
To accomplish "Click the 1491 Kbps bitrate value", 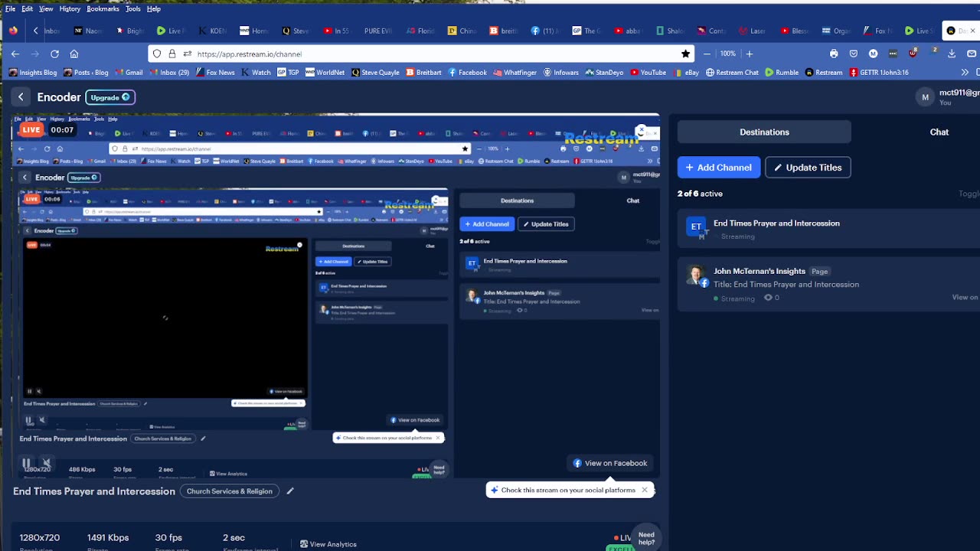I will (x=108, y=538).
